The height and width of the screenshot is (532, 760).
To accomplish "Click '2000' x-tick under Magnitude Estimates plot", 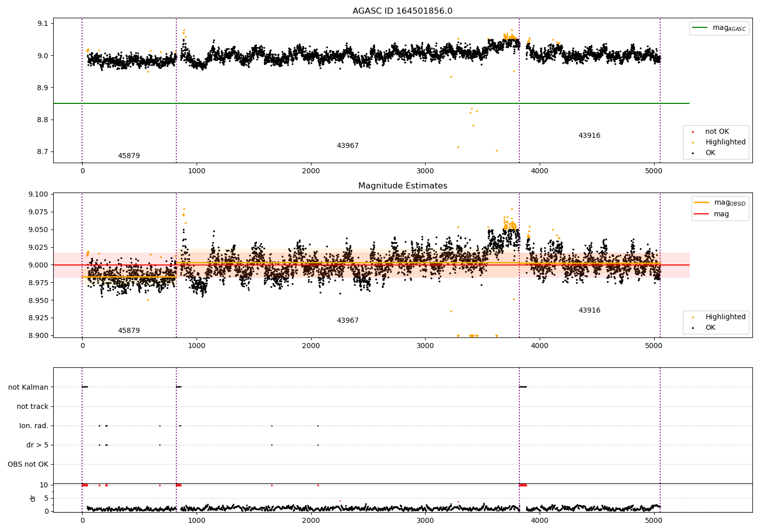I will pyautogui.click(x=311, y=346).
